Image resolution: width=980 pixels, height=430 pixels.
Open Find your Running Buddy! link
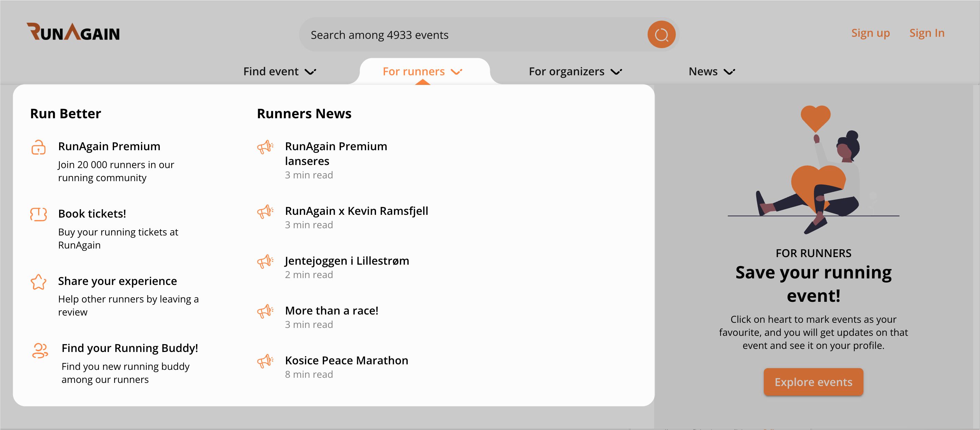[x=130, y=348]
